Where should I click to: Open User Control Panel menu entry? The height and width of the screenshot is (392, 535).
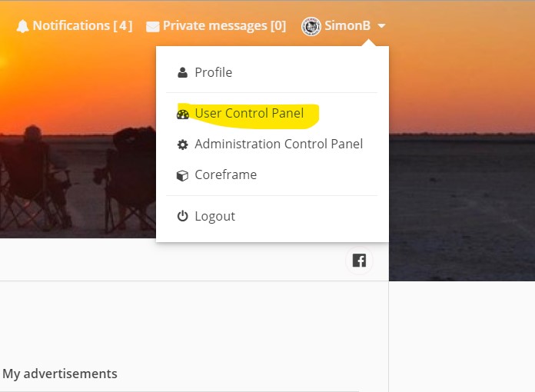[x=249, y=114]
